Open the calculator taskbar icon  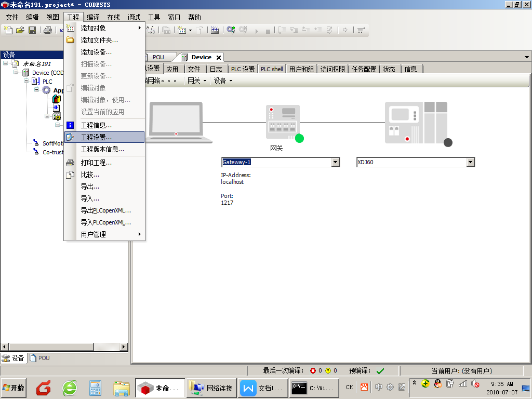point(96,388)
